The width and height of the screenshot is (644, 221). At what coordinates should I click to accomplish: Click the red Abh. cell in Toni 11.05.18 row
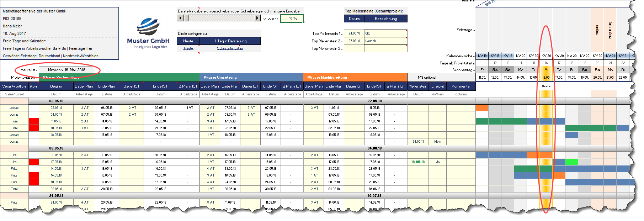pos(34,121)
